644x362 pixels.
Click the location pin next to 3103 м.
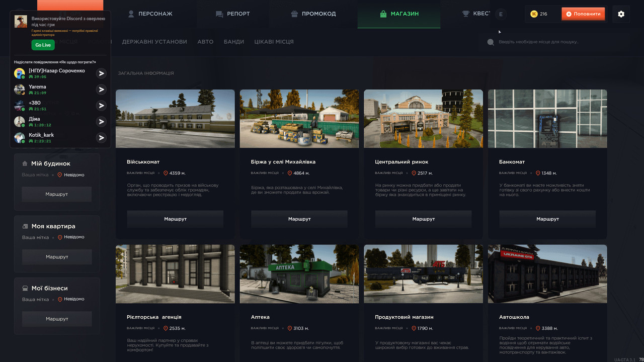point(290,328)
